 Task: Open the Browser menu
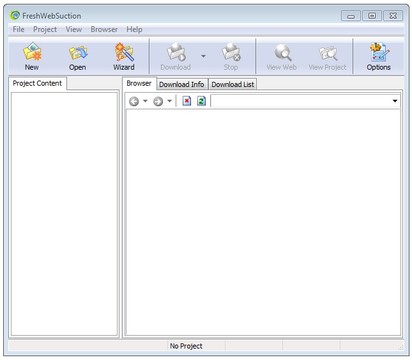[x=104, y=29]
